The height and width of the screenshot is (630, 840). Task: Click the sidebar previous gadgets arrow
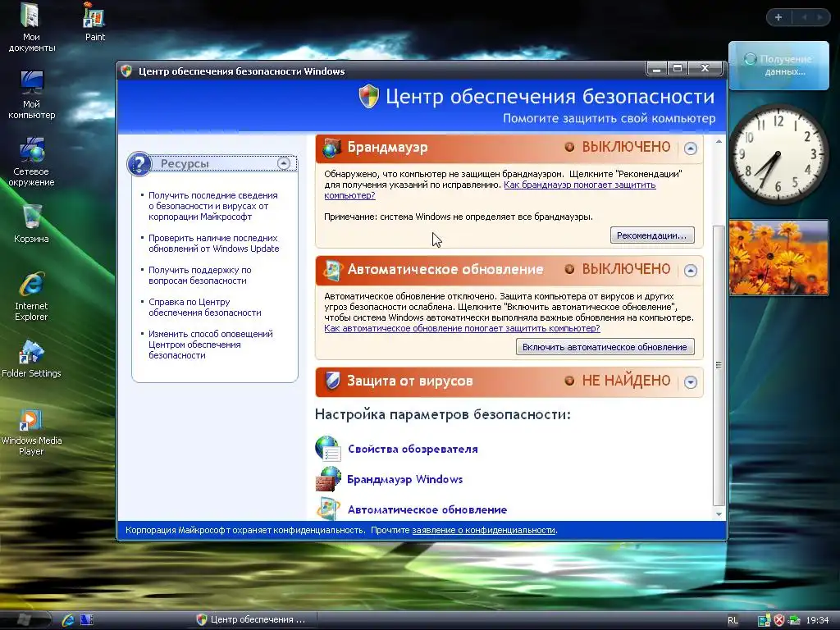804,17
